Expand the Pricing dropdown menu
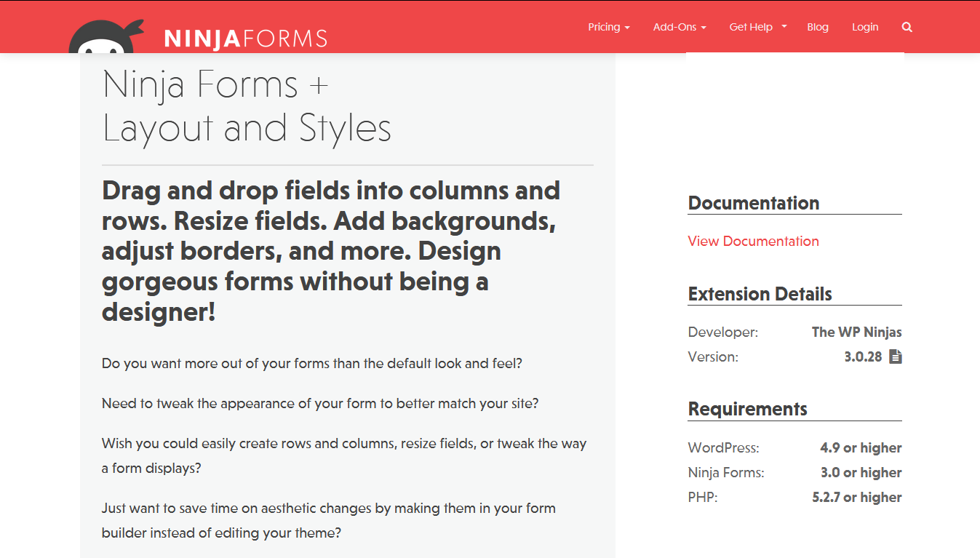Viewport: 980px width, 558px height. tap(609, 27)
